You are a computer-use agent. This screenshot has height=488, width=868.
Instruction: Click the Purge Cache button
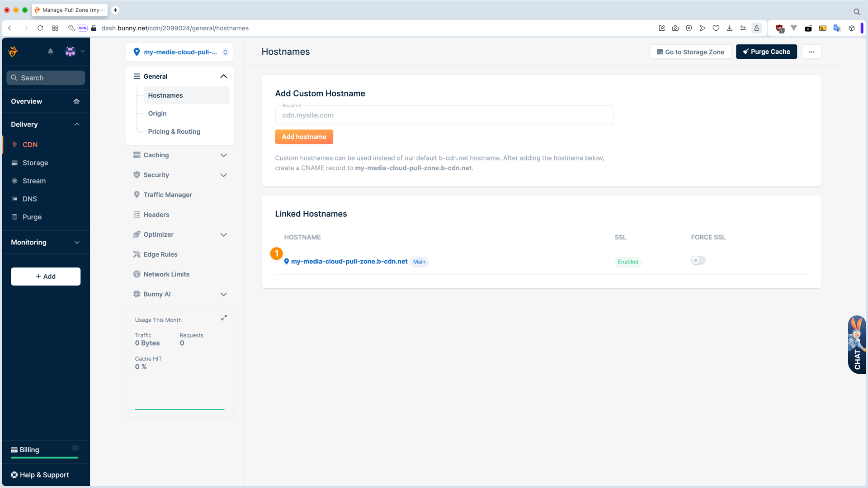[766, 52]
